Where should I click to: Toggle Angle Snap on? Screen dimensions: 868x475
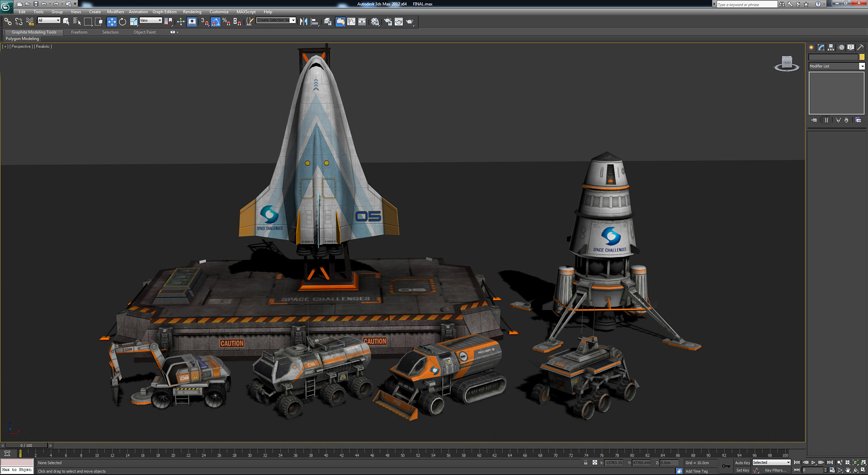(x=215, y=21)
